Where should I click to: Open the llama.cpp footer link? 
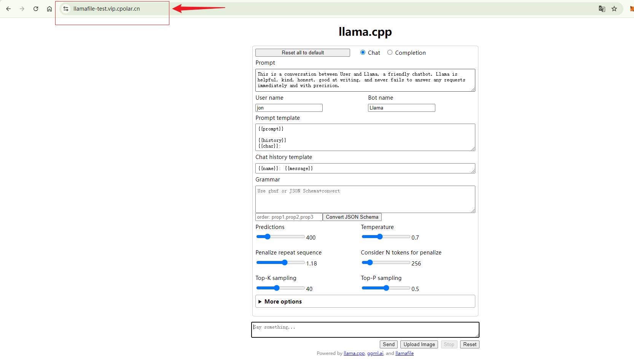354,353
